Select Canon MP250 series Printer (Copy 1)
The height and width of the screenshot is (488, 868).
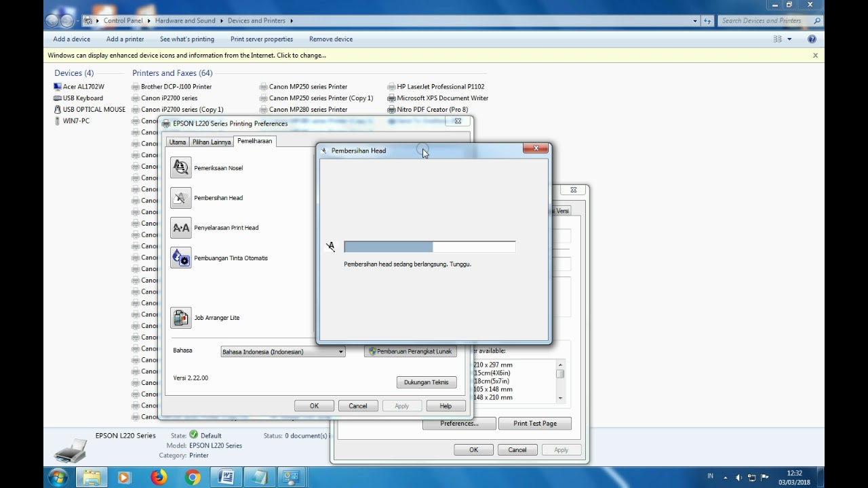(316, 98)
